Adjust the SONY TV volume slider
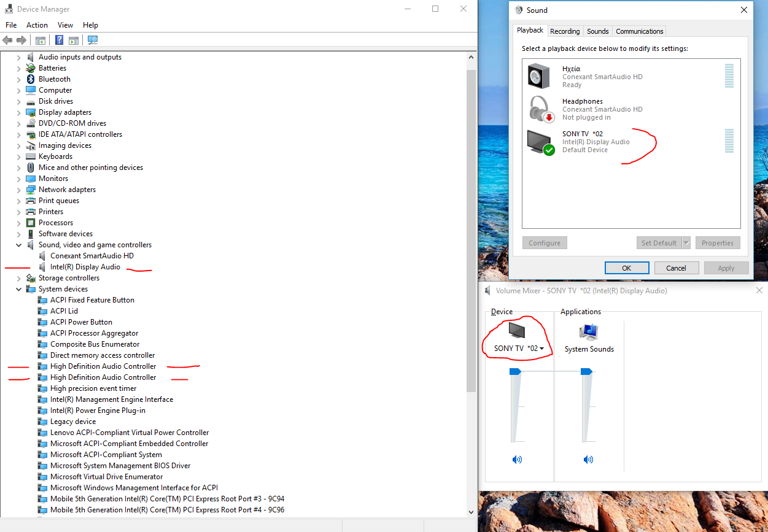 [x=517, y=370]
